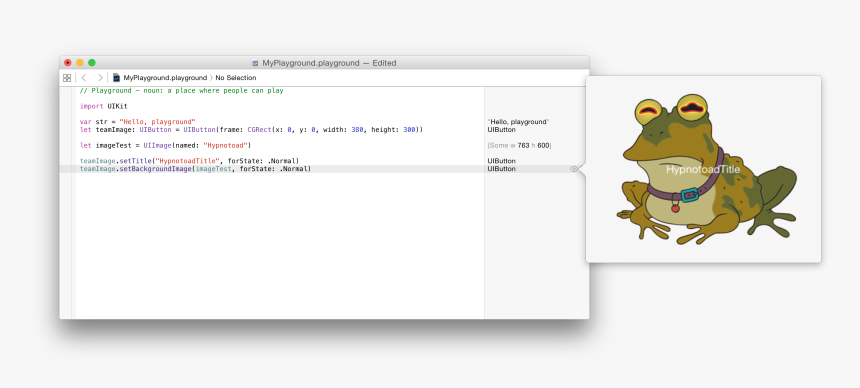Click the let teamImage UIButton line
Viewport: 860px width, 388px height.
(251, 130)
